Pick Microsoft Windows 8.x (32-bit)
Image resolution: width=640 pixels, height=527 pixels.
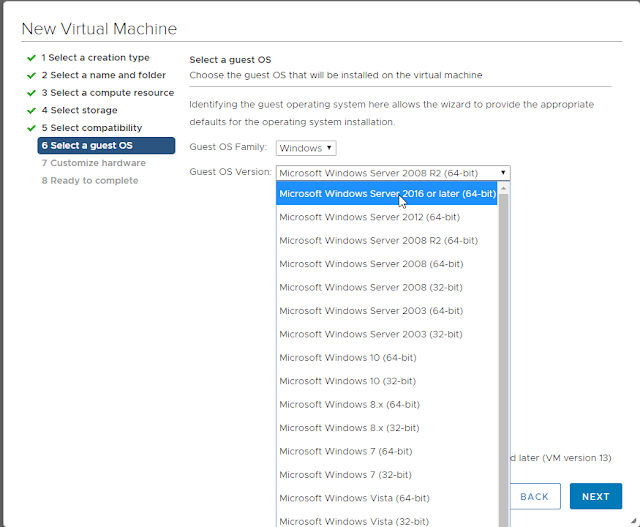click(387, 428)
